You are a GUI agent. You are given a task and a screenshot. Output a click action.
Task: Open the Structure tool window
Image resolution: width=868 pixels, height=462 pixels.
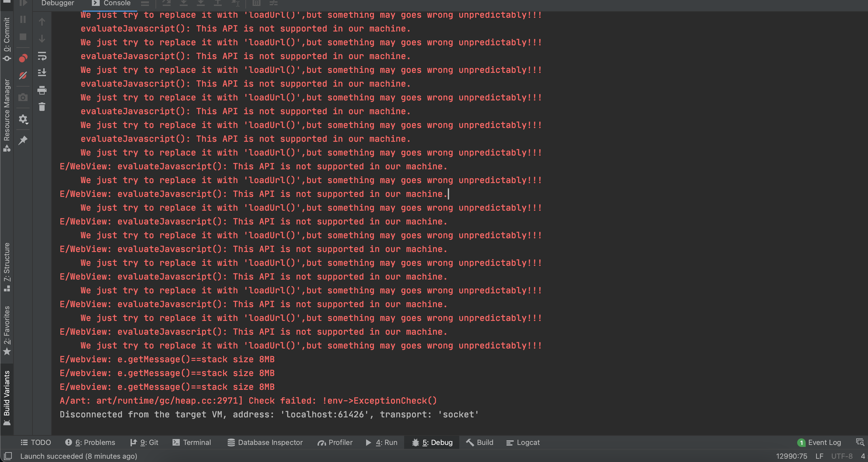(x=7, y=267)
